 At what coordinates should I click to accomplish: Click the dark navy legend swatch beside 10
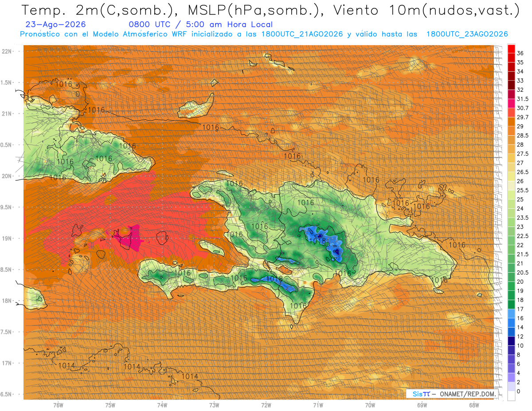pyautogui.click(x=511, y=341)
